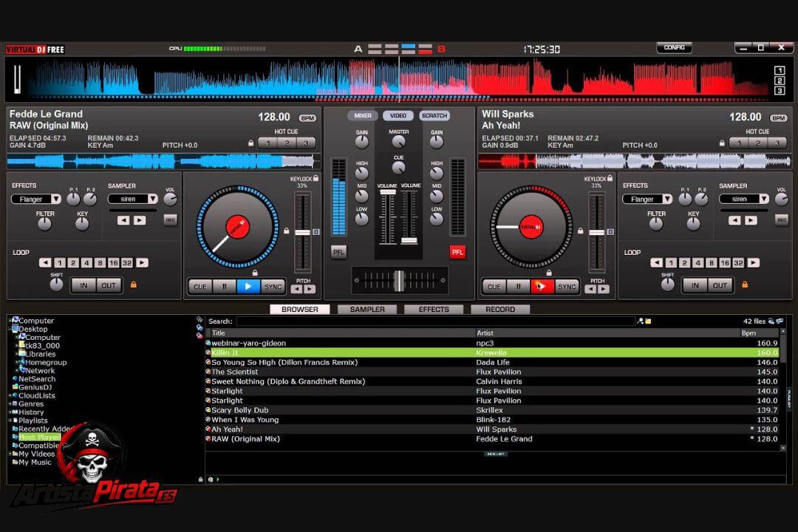Click the crossfader slider
798x532 pixels.
pos(400,281)
